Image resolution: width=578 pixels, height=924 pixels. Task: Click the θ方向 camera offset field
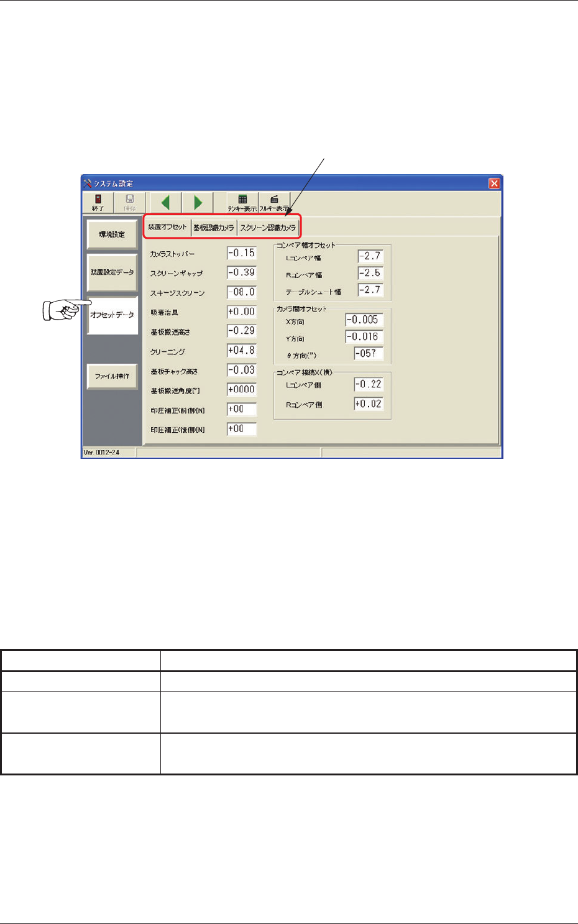[x=369, y=353]
